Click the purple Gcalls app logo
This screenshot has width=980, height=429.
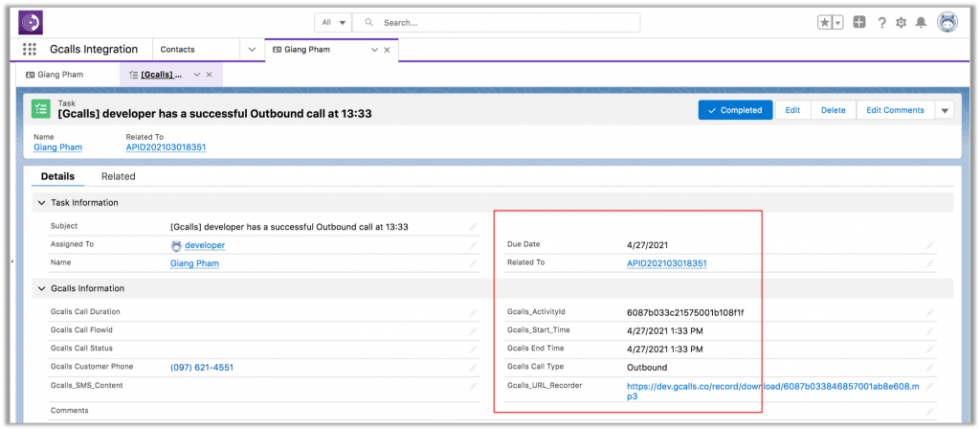(x=31, y=23)
